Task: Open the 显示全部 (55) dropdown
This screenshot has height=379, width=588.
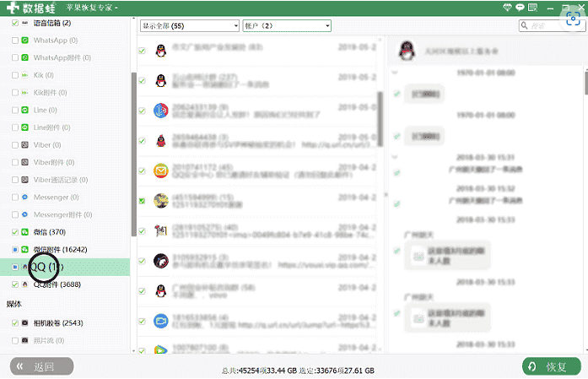Action: [x=190, y=26]
